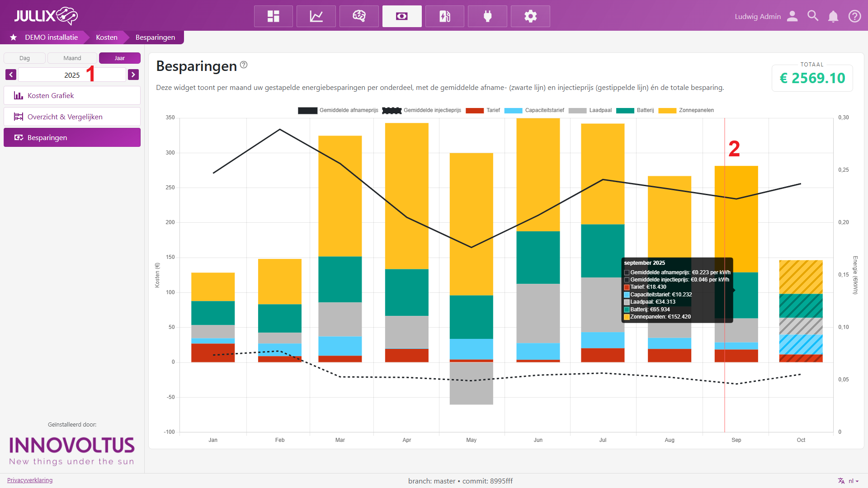This screenshot has height=488, width=868.
Task: Open the settings gear icon
Action: [530, 16]
